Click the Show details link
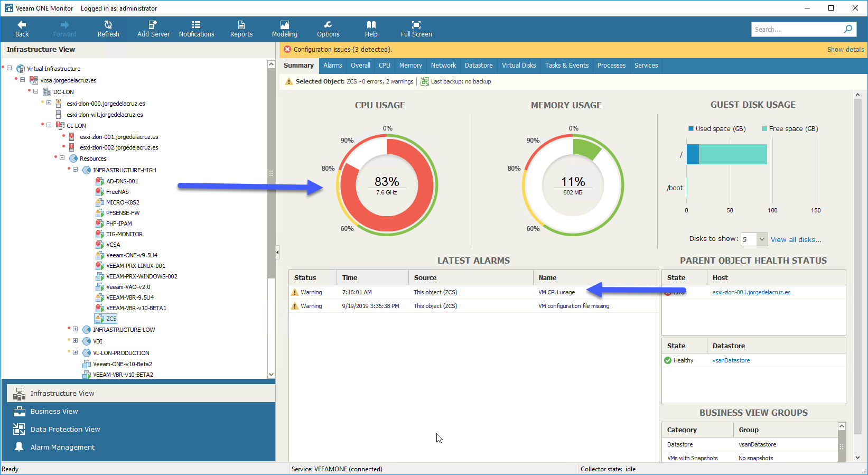 [845, 49]
